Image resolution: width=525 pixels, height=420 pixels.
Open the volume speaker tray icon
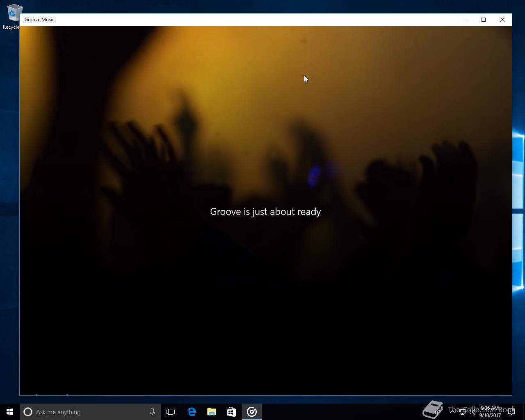click(472, 412)
